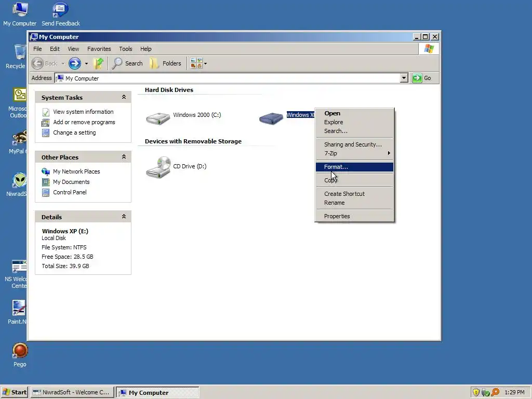Viewport: 532px width, 399px height.
Task: Click My Computer taskbar button
Action: click(x=157, y=392)
